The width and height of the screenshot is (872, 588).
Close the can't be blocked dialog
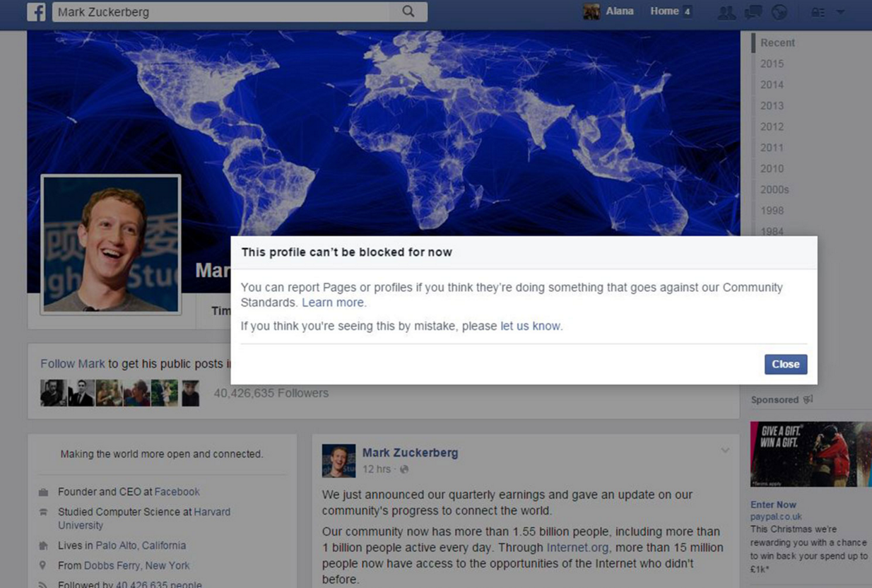click(785, 364)
